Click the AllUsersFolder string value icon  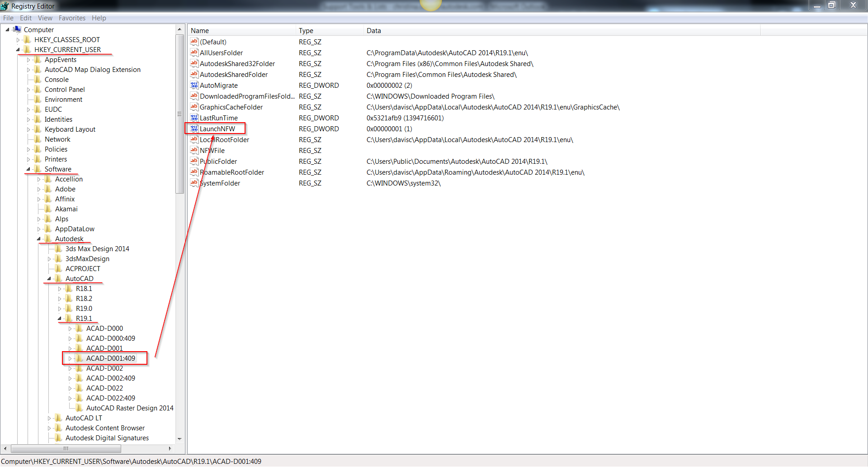[x=194, y=52]
